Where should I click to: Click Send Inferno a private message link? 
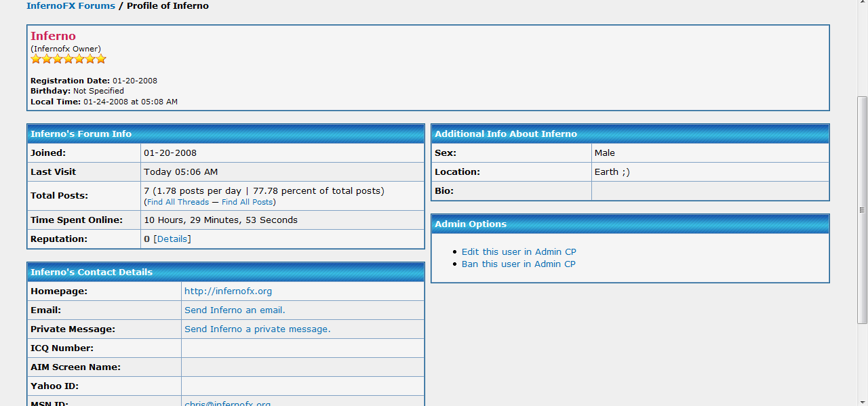click(258, 329)
